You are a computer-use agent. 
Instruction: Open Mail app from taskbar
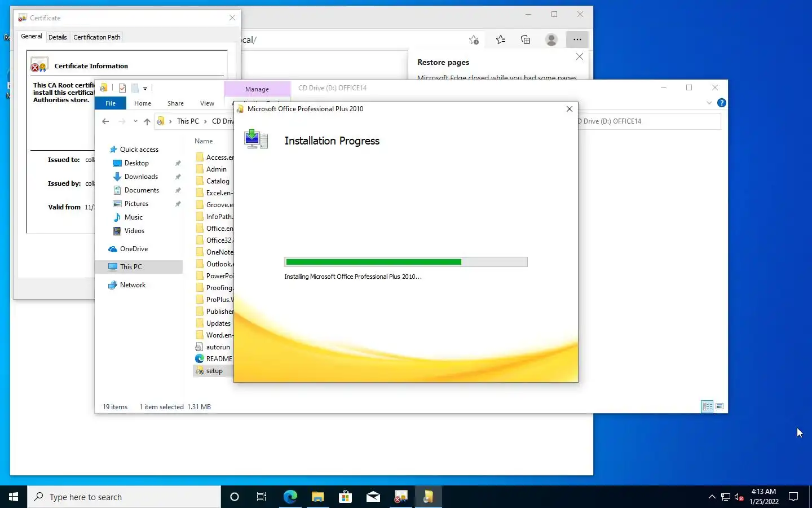point(373,497)
